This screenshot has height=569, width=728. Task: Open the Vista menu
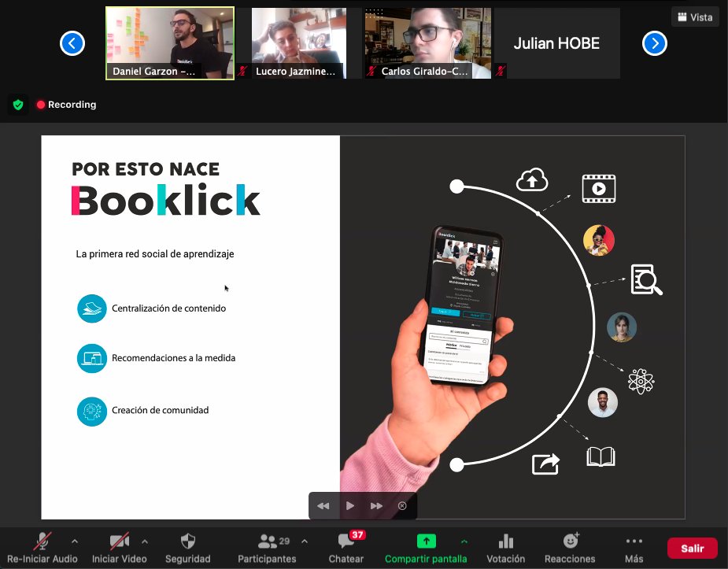[x=694, y=16]
